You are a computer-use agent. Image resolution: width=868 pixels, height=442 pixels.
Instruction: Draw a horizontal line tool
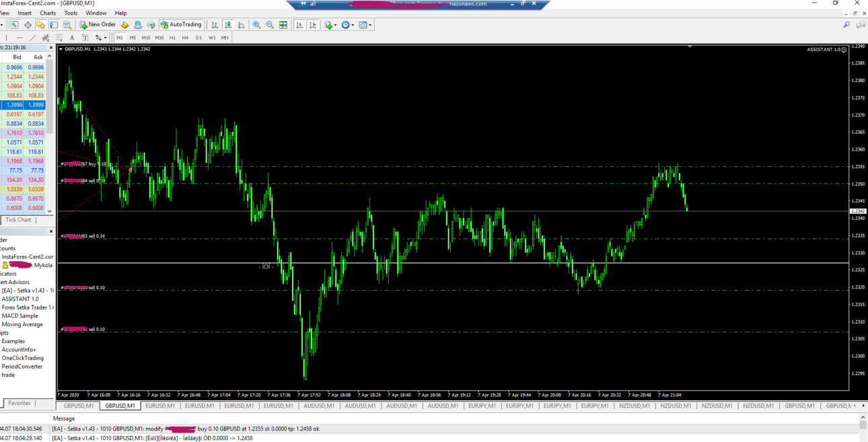[x=20, y=38]
